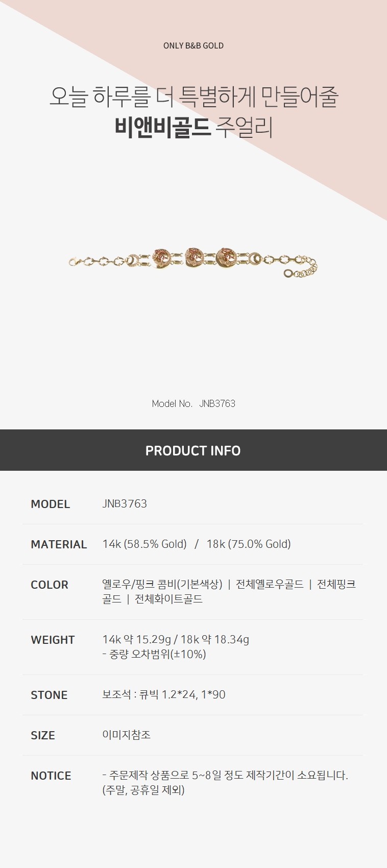The height and width of the screenshot is (868, 387).
Task: Click the 전체옐로우골드 color option
Action: coord(270,584)
